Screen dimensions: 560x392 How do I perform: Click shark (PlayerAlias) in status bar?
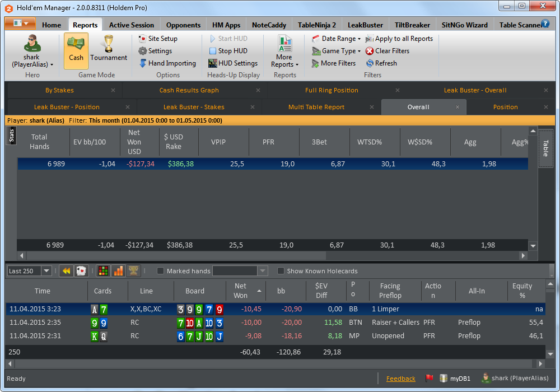pyautogui.click(x=515, y=378)
